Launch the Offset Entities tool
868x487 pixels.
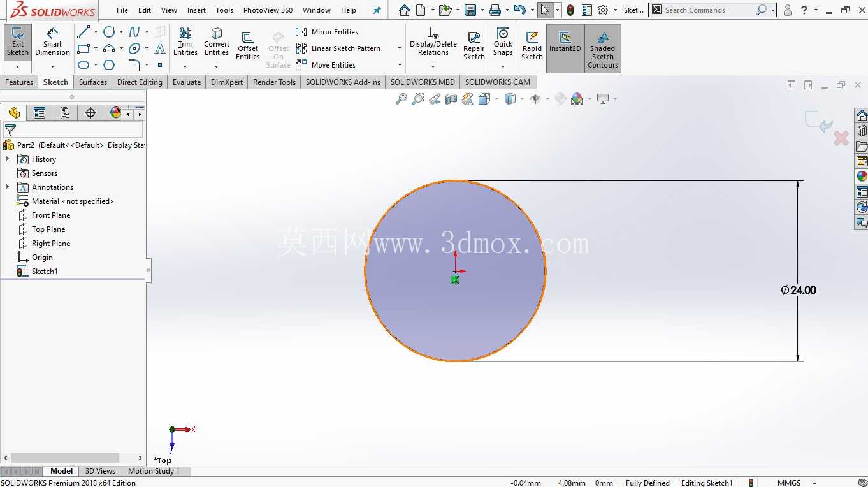(x=248, y=47)
